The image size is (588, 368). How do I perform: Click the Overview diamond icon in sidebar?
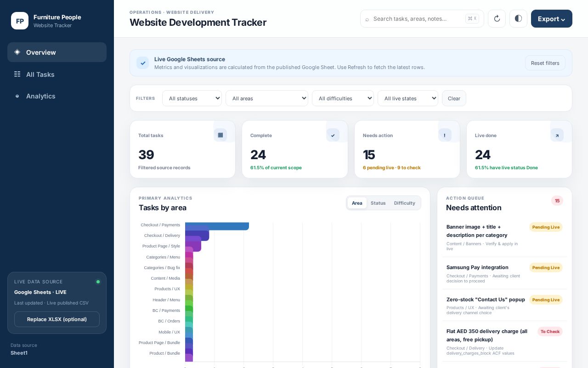tap(17, 52)
